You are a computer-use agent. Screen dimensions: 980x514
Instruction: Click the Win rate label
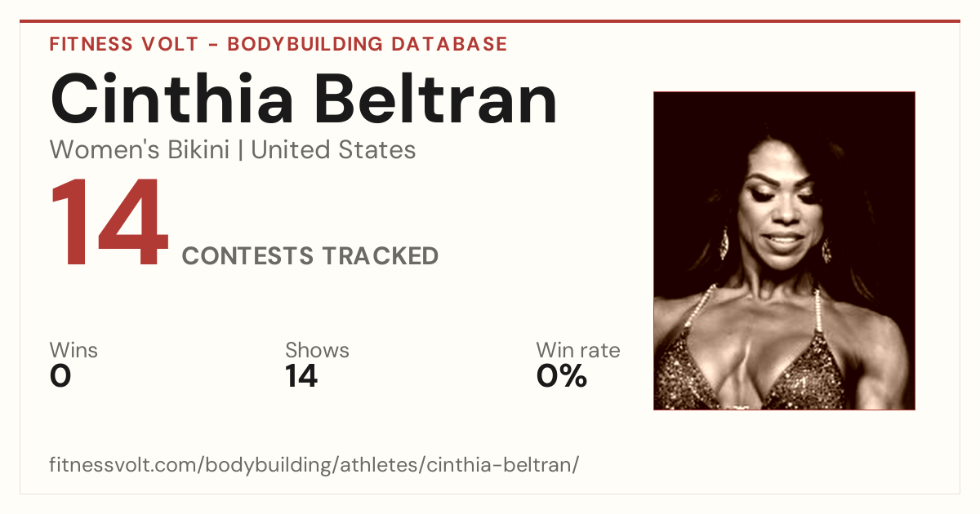point(578,351)
